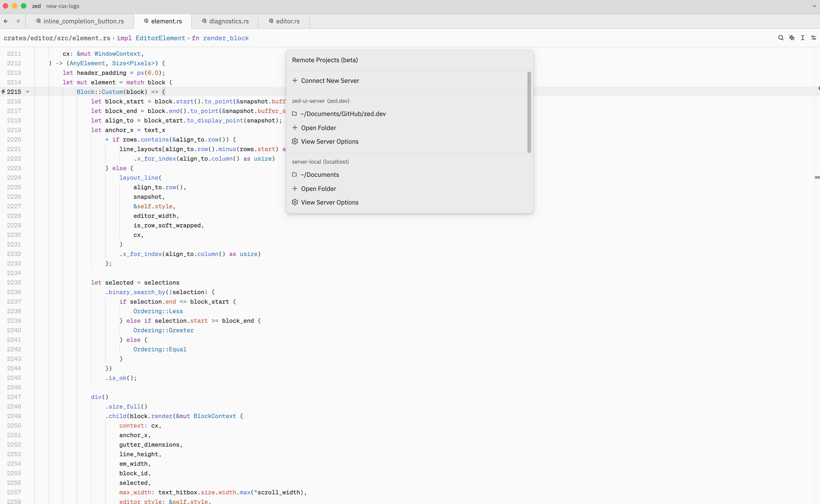Collapse the Block::Custom code section

pos(27,92)
